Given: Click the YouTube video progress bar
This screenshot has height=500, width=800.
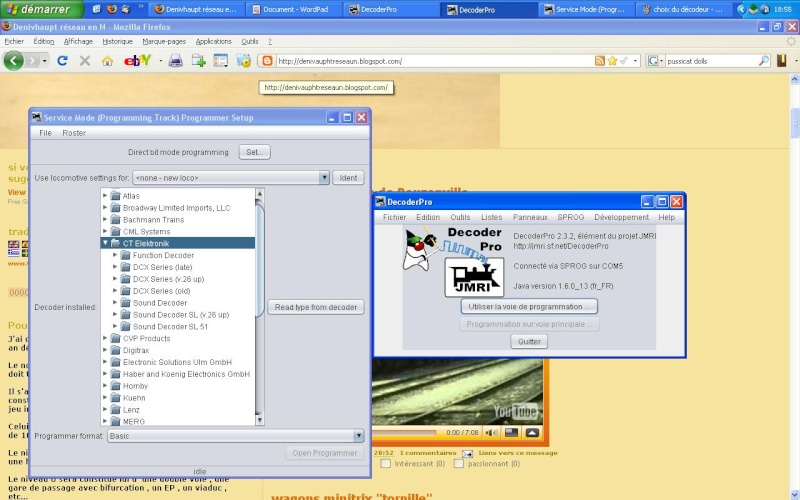Looking at the screenshot, I should pyautogui.click(x=405, y=433).
